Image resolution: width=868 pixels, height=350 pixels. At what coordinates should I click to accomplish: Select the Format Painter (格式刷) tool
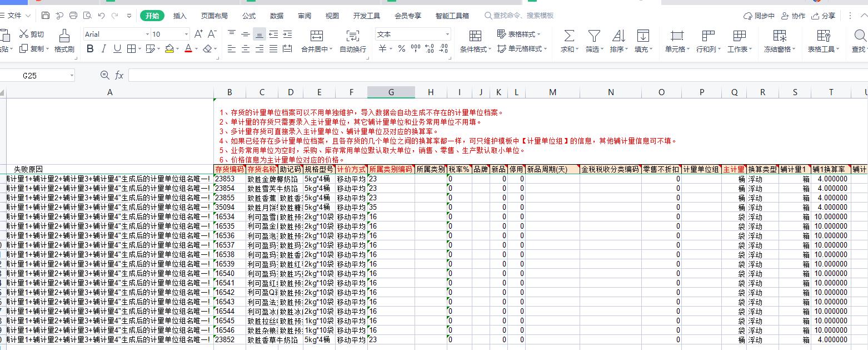coord(64,41)
